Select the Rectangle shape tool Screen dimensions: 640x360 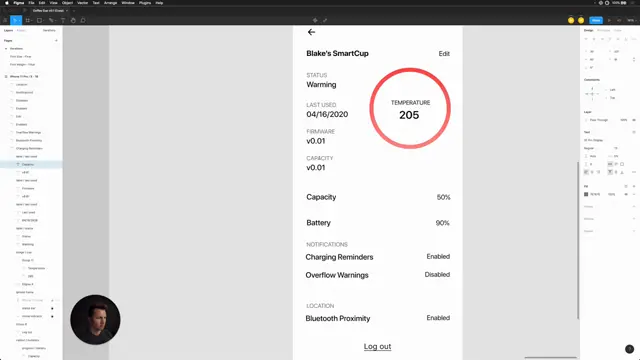40,20
